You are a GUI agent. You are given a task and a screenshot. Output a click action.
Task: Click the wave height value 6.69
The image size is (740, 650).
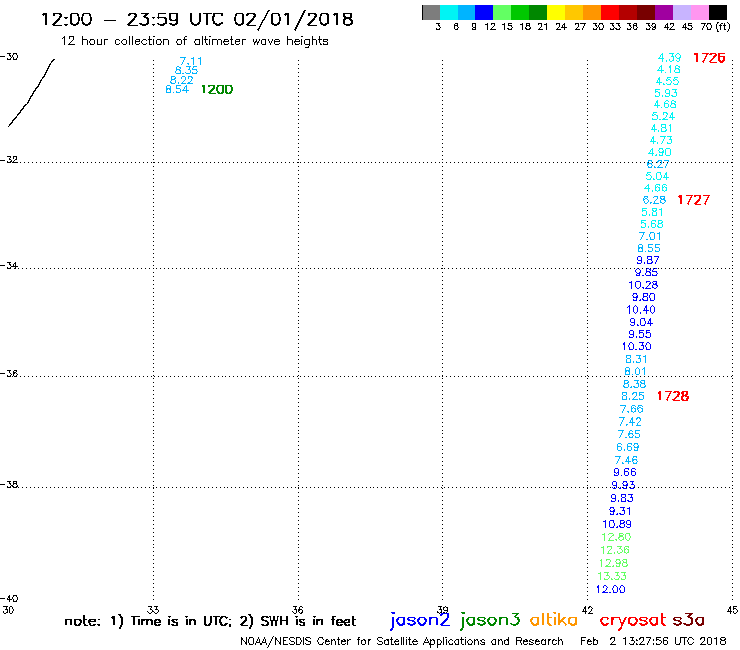coord(627,447)
